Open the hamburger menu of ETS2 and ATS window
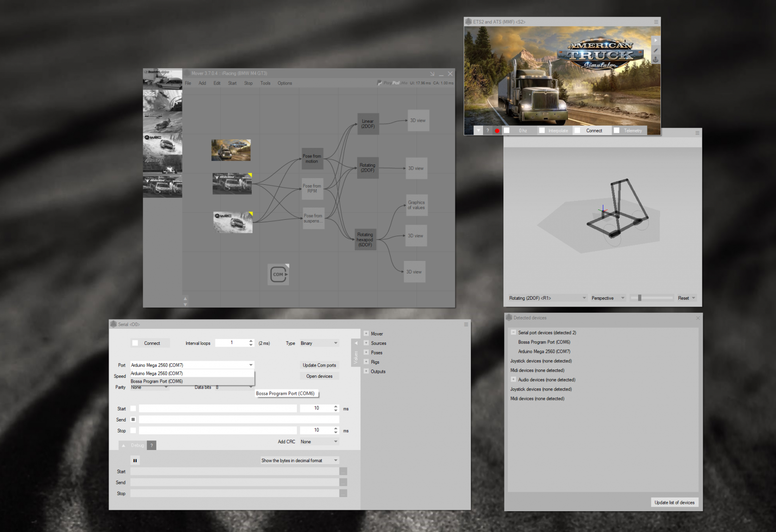 (656, 22)
